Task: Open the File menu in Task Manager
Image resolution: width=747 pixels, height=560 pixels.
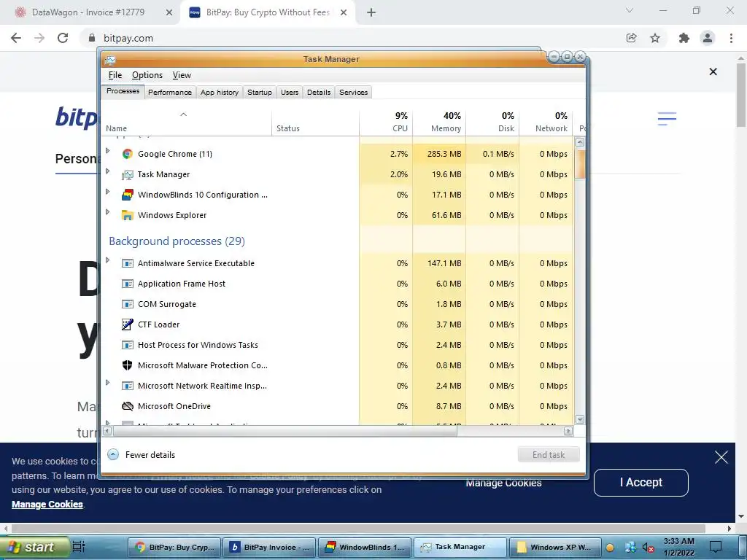Action: coord(115,75)
